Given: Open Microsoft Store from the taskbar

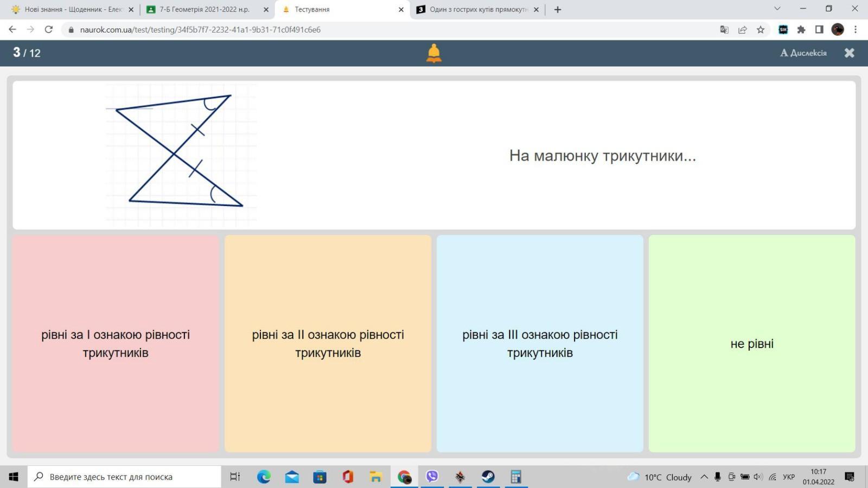Looking at the screenshot, I should (320, 477).
